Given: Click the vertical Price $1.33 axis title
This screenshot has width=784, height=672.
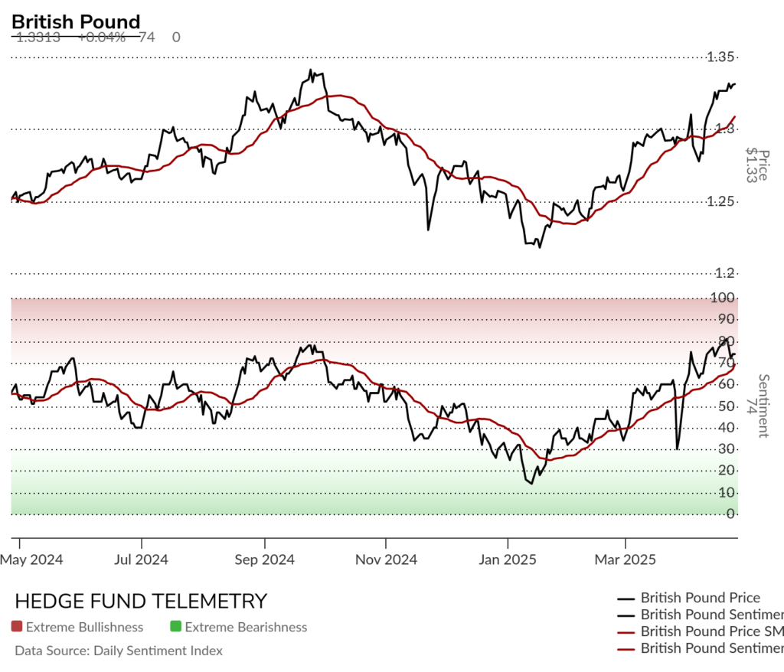Looking at the screenshot, I should point(757,165).
